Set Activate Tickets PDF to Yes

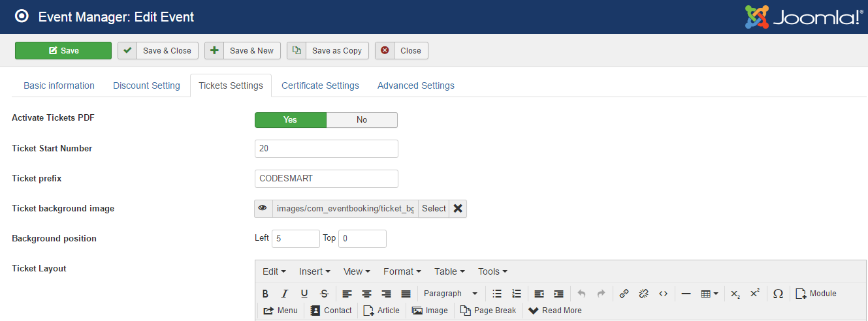point(290,120)
